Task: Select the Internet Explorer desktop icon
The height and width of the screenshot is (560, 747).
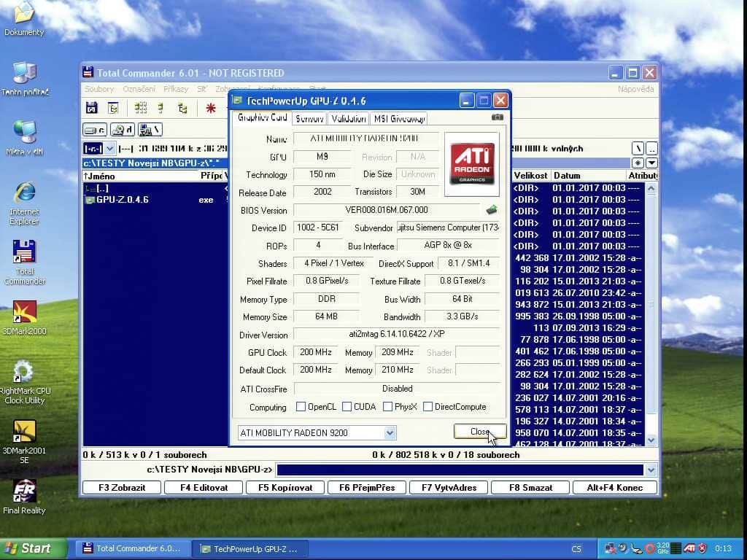Action: [x=25, y=203]
